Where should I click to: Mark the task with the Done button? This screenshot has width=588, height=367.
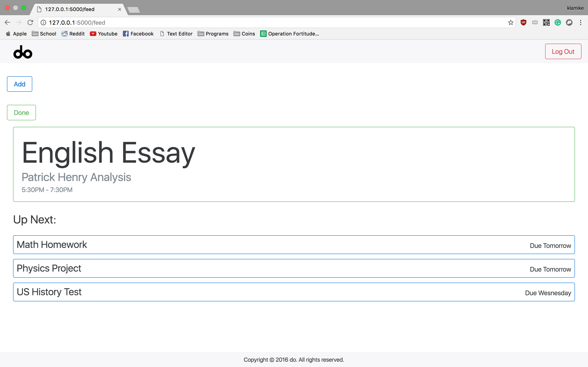pyautogui.click(x=21, y=113)
